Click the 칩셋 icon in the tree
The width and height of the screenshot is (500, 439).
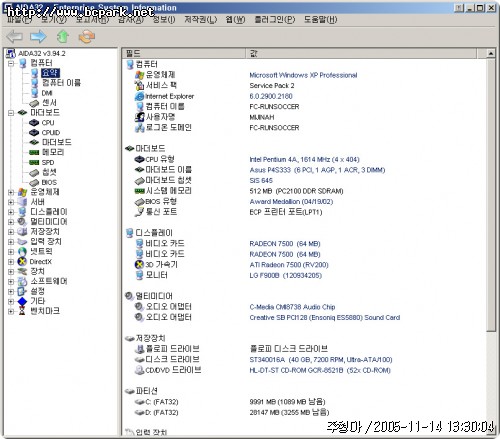pyautogui.click(x=34, y=173)
